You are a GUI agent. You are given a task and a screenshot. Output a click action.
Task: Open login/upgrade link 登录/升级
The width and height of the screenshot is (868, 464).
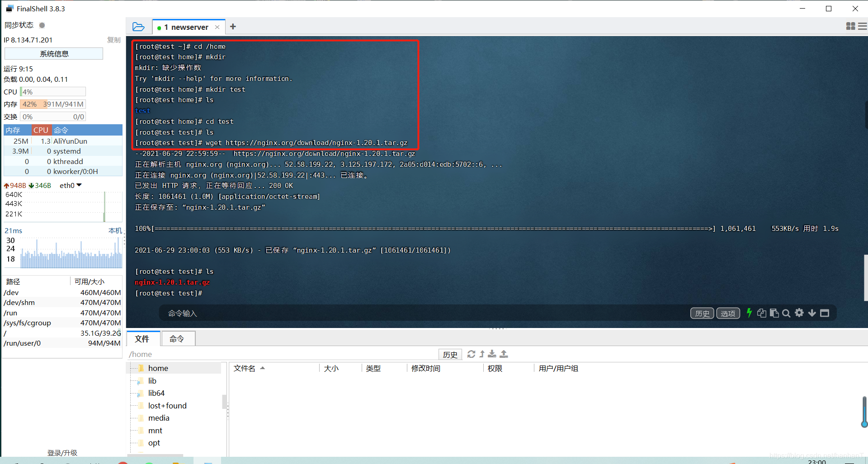coord(62,453)
